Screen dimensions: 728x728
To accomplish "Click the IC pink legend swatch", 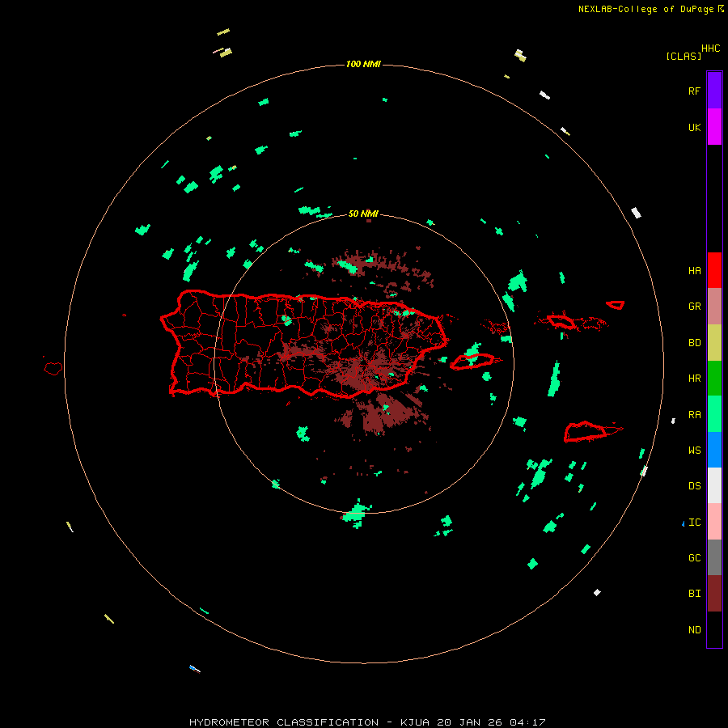I will tap(714, 522).
